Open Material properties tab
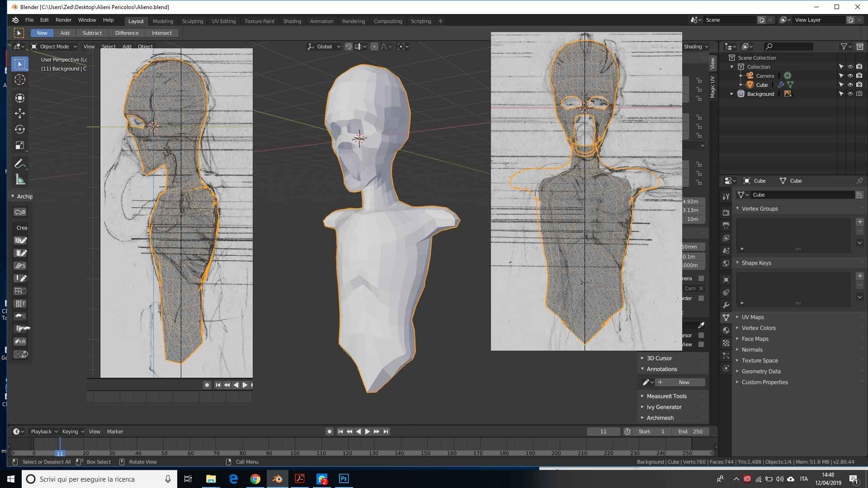Viewport: 868px width, 488px height. [726, 330]
